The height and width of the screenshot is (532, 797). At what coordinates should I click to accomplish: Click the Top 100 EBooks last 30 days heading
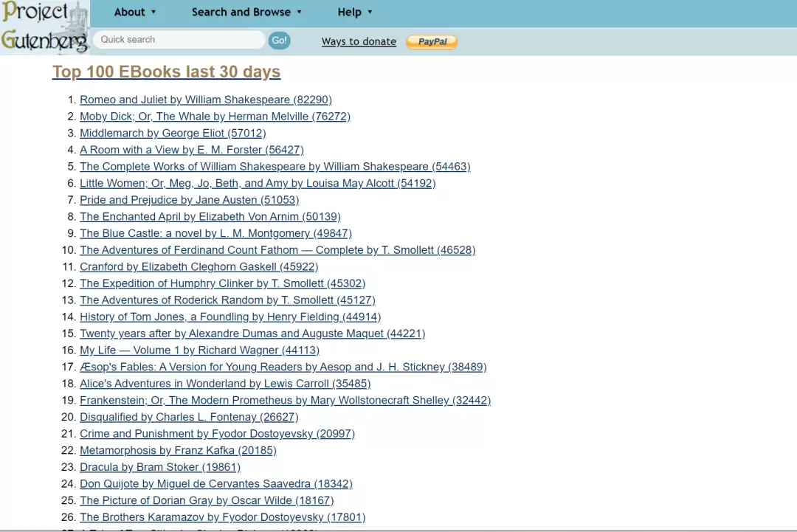pos(166,72)
